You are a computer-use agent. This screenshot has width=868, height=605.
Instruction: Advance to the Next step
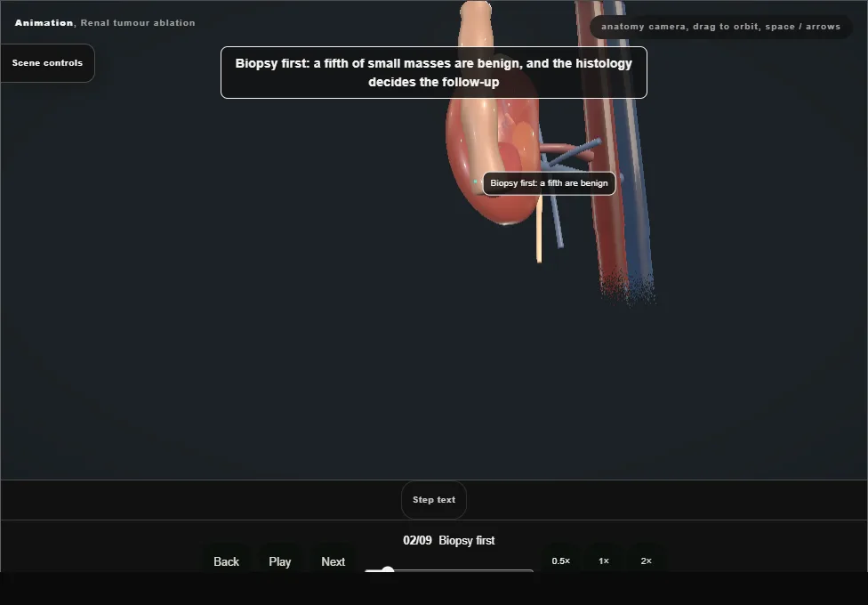tap(334, 561)
